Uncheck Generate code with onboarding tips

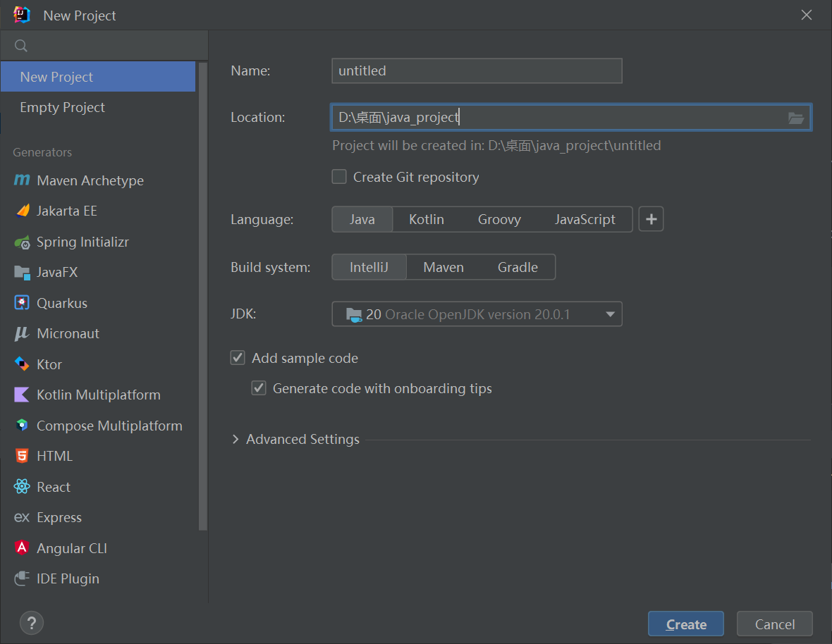click(259, 388)
